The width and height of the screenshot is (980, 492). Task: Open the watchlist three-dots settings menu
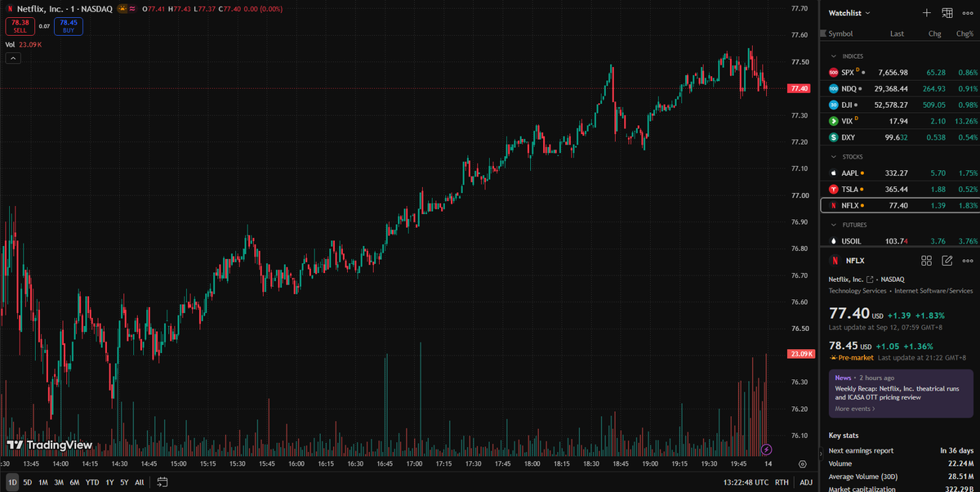(968, 13)
